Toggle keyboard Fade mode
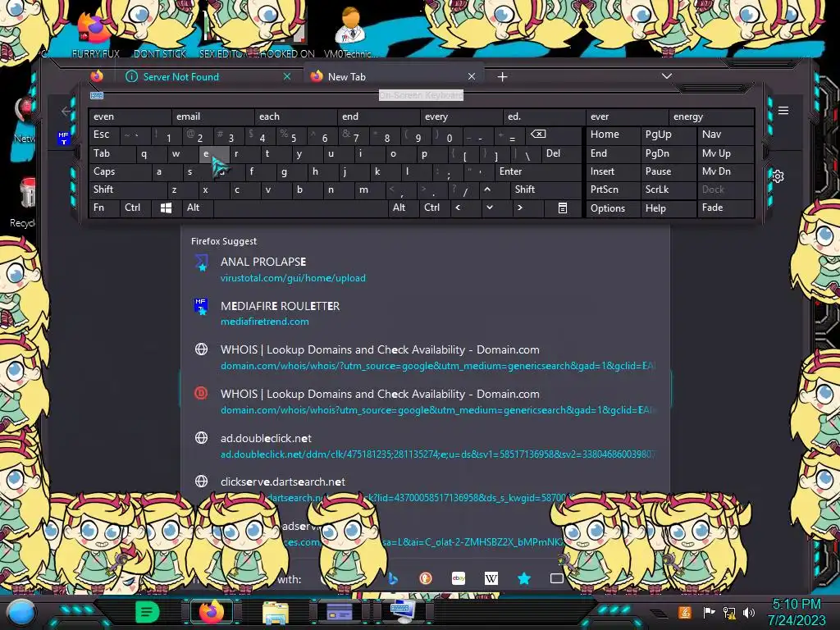The height and width of the screenshot is (630, 840). (x=725, y=208)
